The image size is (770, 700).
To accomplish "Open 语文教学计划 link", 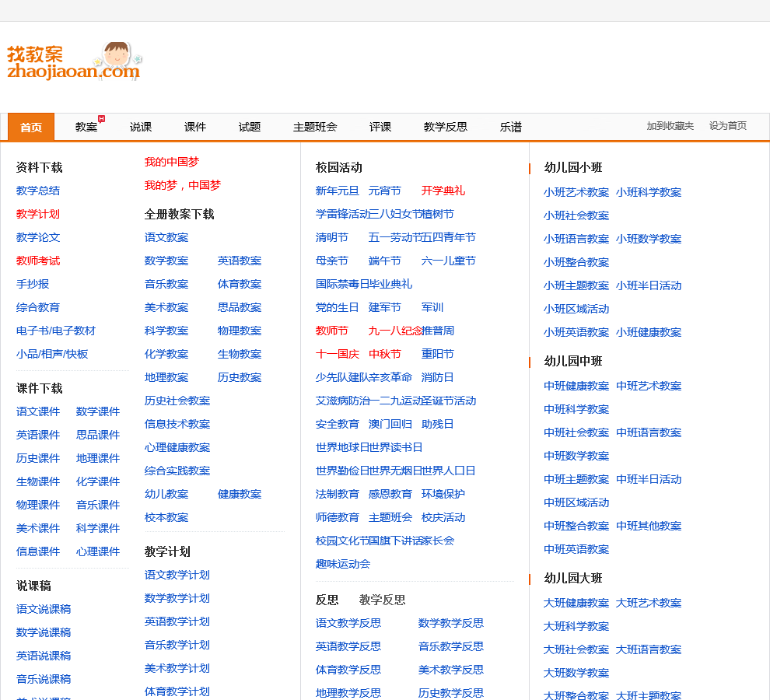I will point(177,575).
